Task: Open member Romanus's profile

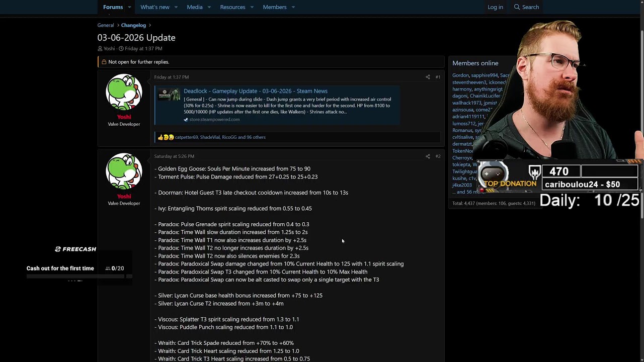Action: pyautogui.click(x=462, y=130)
